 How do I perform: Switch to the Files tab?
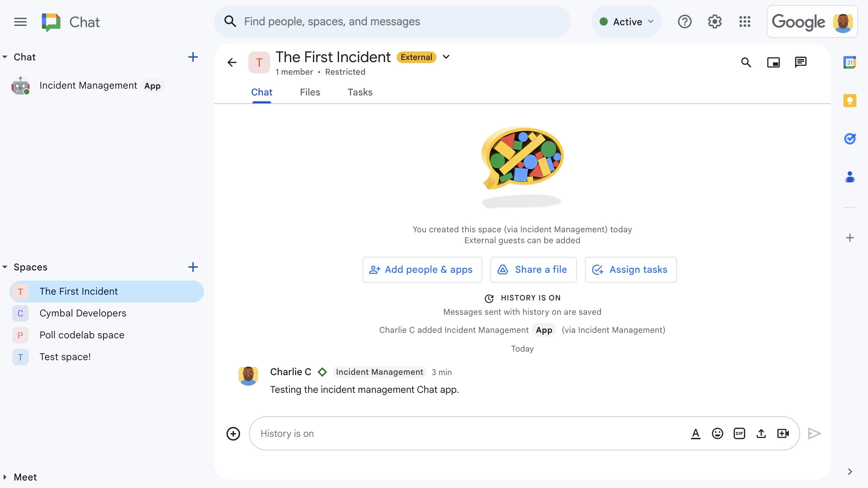coord(309,92)
